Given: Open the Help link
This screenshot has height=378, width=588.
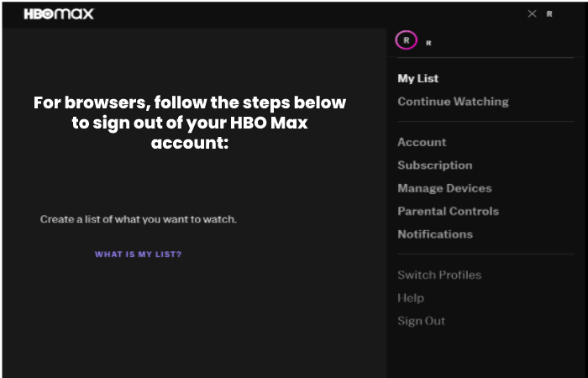Looking at the screenshot, I should click(410, 298).
